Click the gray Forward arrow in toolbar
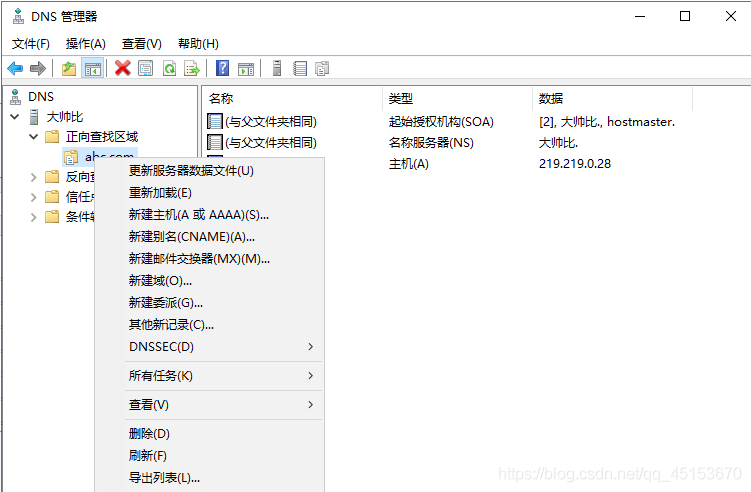The image size is (751, 492). tap(38, 69)
